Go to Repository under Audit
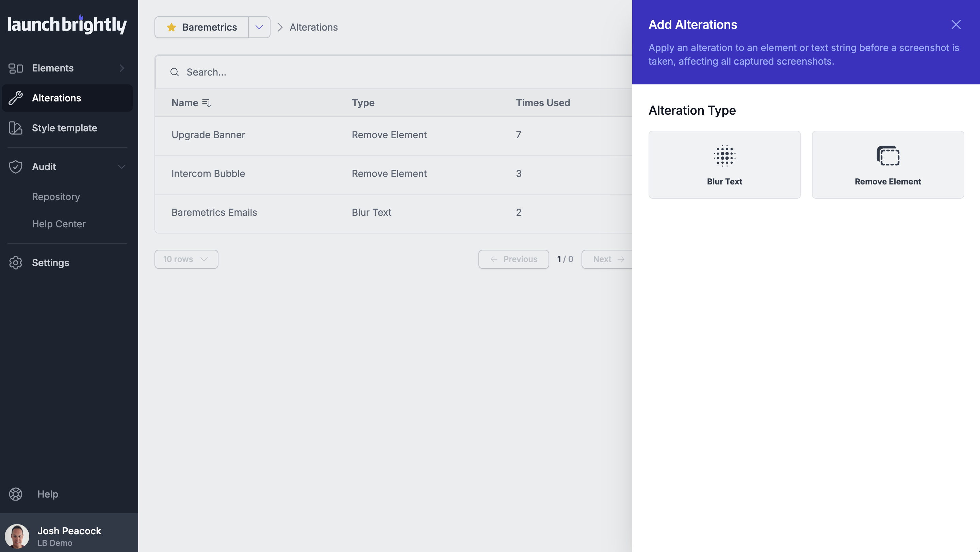Image resolution: width=980 pixels, height=552 pixels. pyautogui.click(x=56, y=197)
